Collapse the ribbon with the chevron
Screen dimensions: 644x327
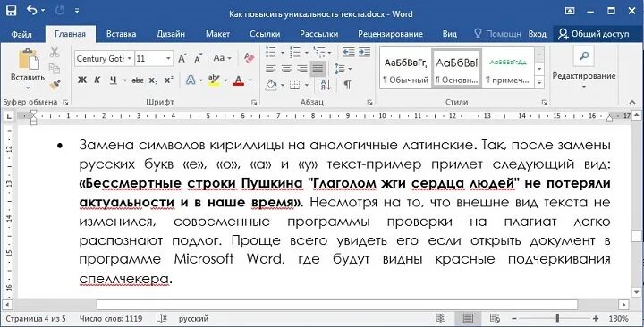(x=632, y=102)
